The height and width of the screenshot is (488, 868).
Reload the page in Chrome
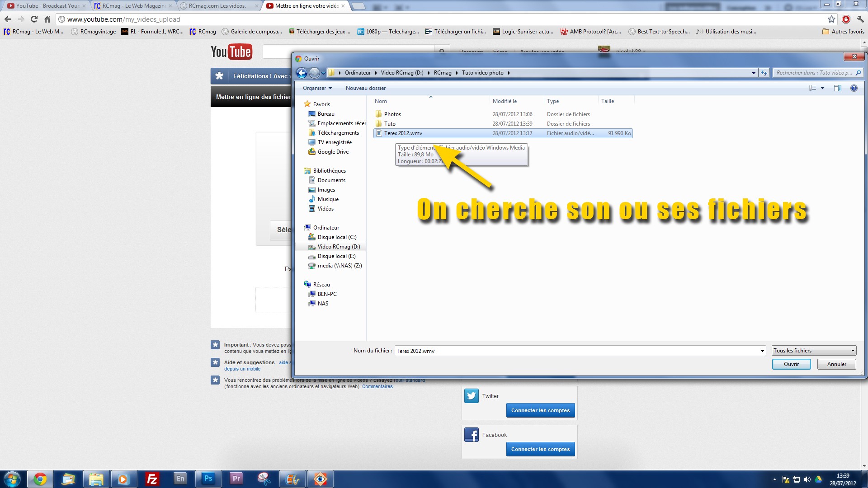(x=34, y=19)
